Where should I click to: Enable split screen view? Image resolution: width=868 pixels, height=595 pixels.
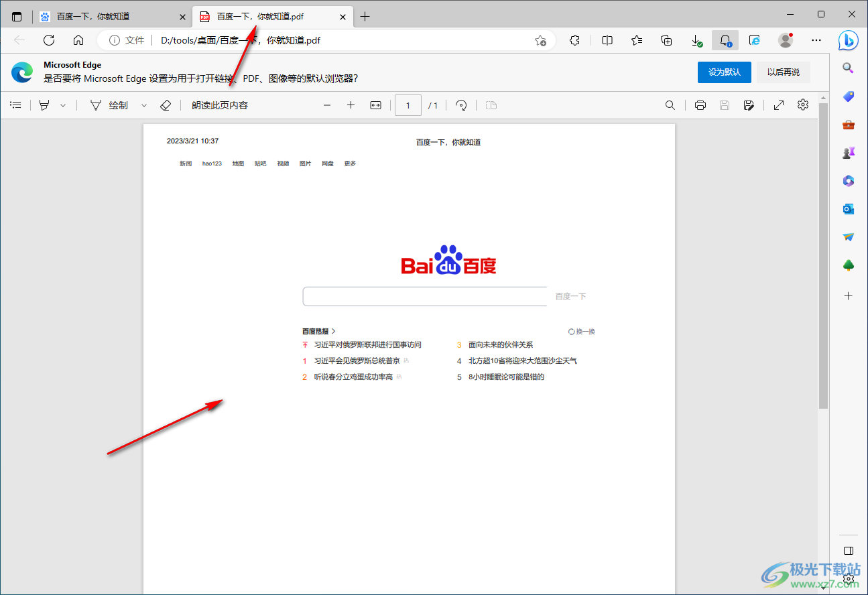pos(607,40)
